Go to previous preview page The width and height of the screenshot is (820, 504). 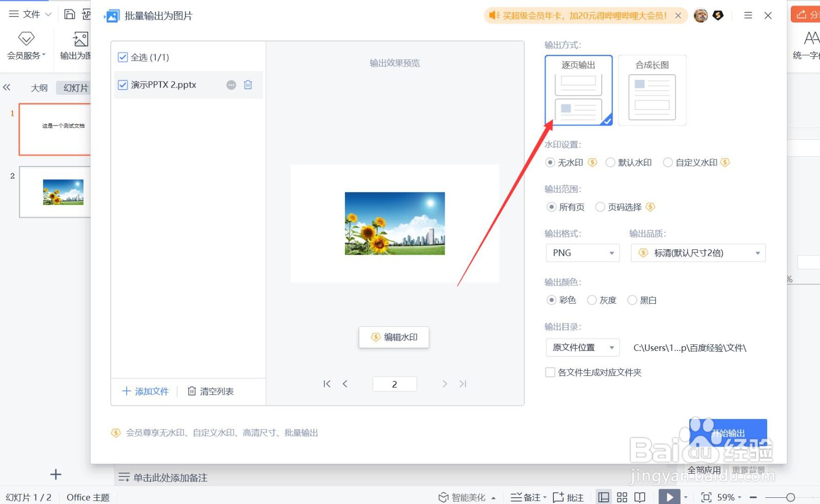coord(345,384)
